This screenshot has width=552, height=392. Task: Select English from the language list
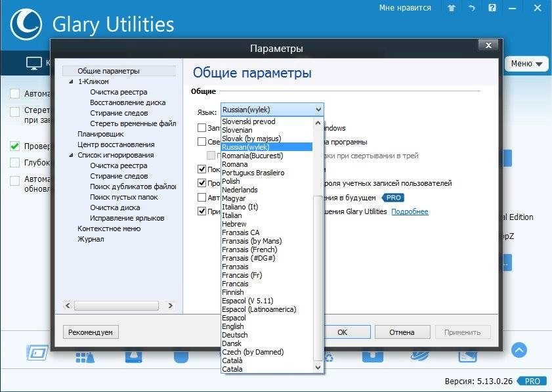point(267,326)
